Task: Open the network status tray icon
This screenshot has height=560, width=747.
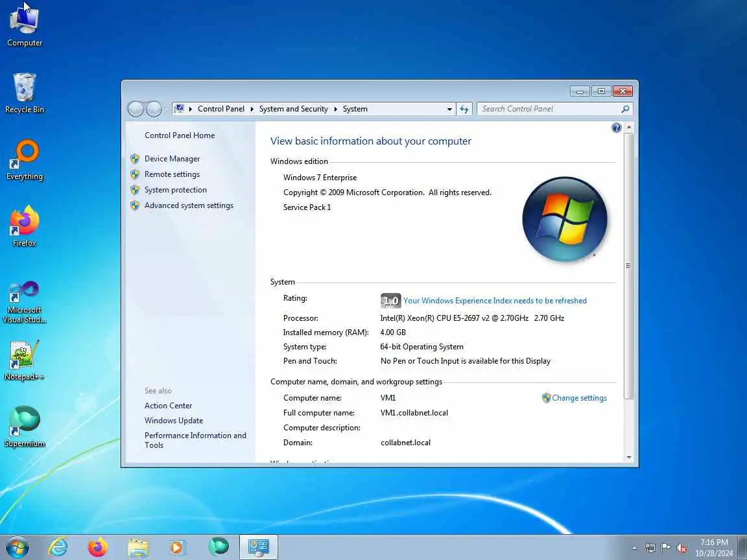Action: [x=650, y=548]
